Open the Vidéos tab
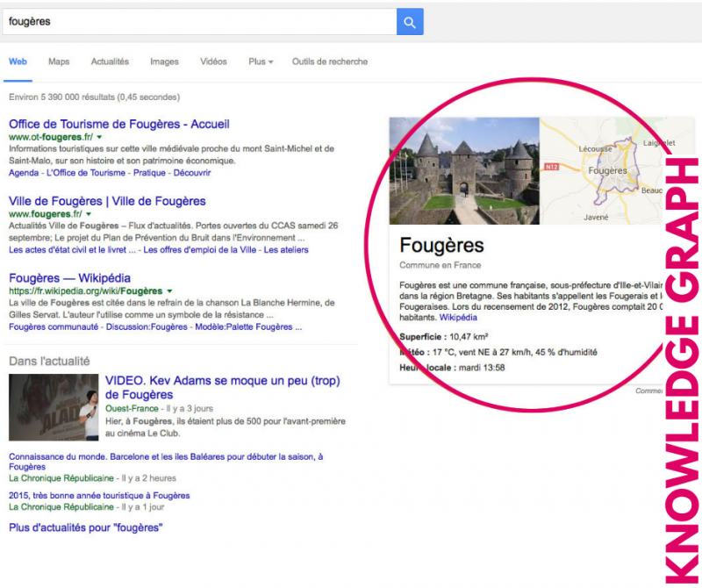This screenshot has height=588, width=702. pyautogui.click(x=213, y=61)
